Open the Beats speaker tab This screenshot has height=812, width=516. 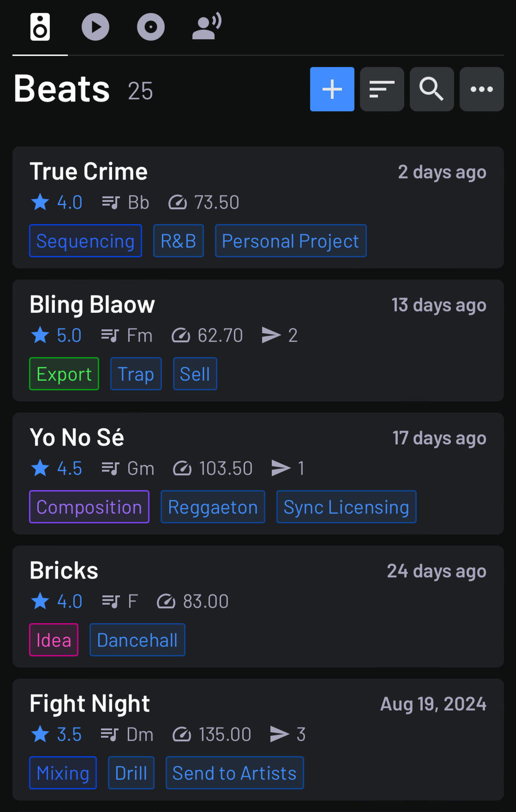coord(40,27)
